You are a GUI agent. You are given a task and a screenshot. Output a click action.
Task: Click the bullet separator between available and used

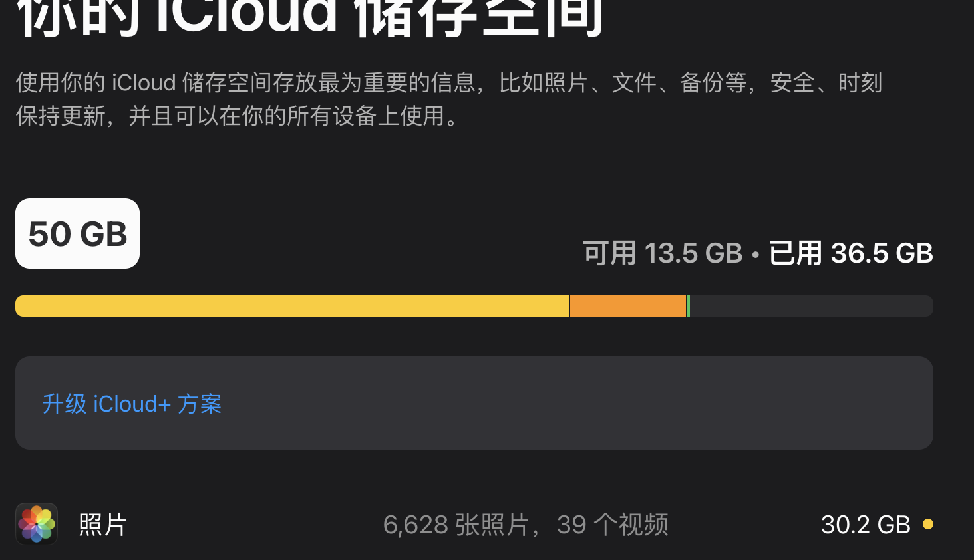[x=755, y=255]
